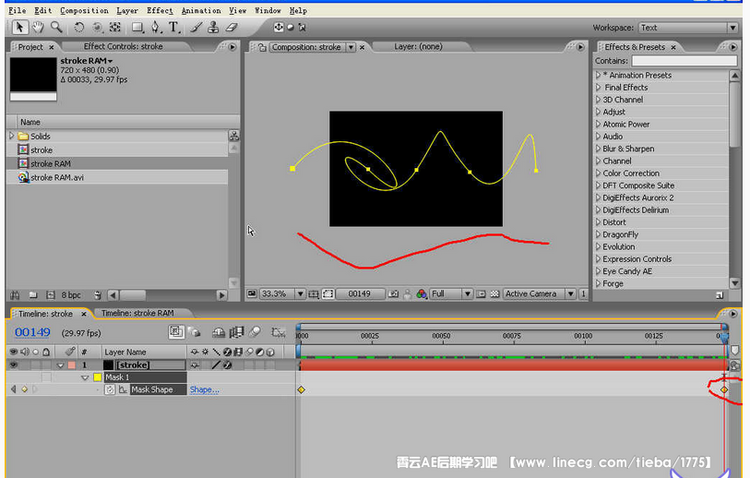
Task: Toggle title-action safe grid icon
Action: click(x=314, y=294)
